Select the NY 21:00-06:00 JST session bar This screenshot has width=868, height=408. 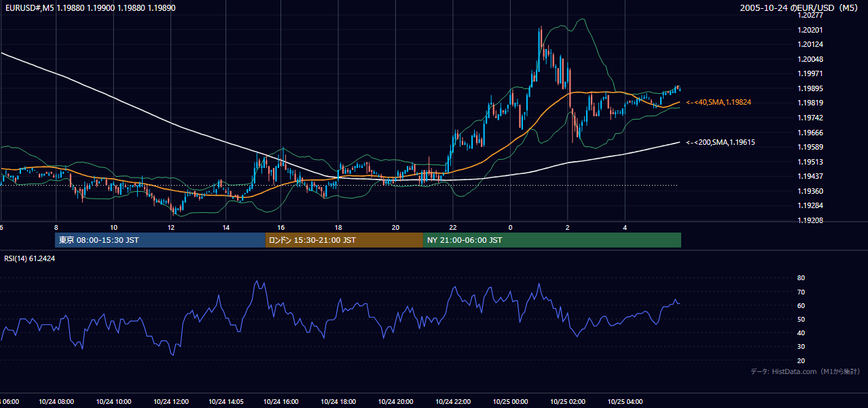[552, 240]
